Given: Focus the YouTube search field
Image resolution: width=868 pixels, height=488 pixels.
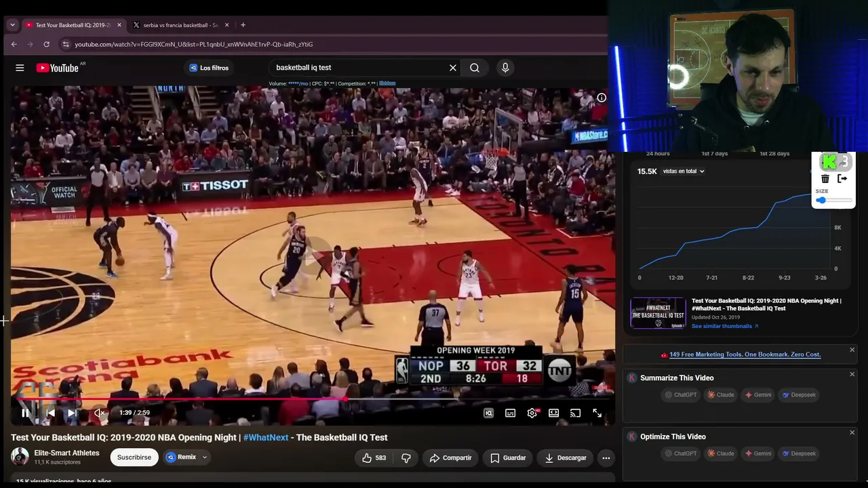Looking at the screenshot, I should tap(358, 68).
